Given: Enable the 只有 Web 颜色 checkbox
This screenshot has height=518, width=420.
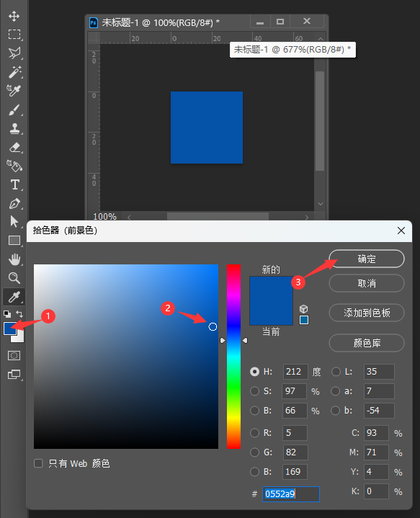Looking at the screenshot, I should point(38,463).
